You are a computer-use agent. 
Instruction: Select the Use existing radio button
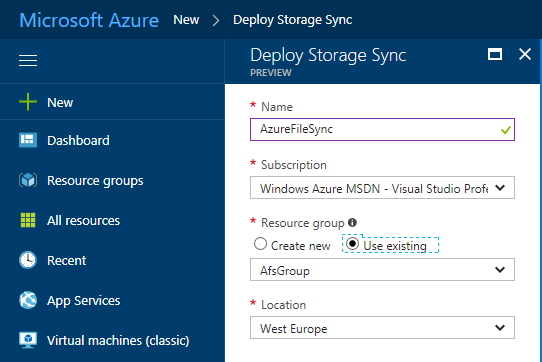[x=352, y=244]
